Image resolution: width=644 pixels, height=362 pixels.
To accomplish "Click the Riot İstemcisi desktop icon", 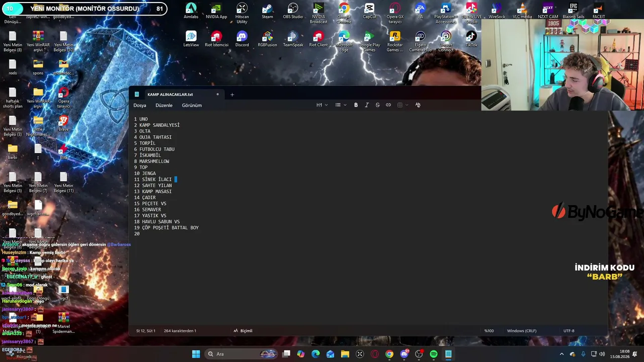I will click(x=216, y=39).
